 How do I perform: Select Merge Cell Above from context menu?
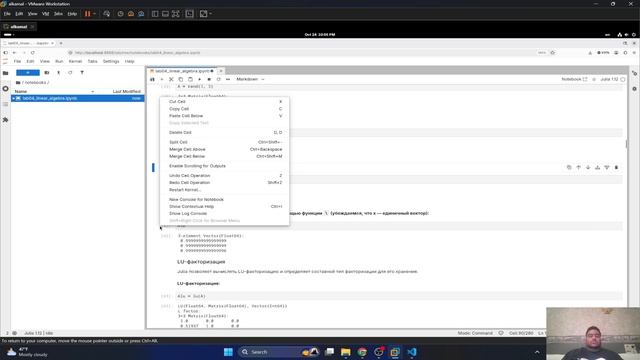pos(225,149)
